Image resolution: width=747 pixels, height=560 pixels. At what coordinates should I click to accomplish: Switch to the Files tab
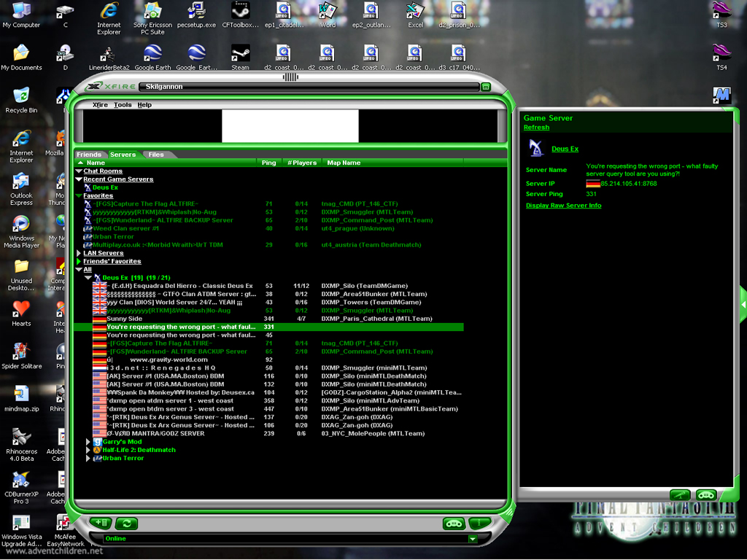156,155
